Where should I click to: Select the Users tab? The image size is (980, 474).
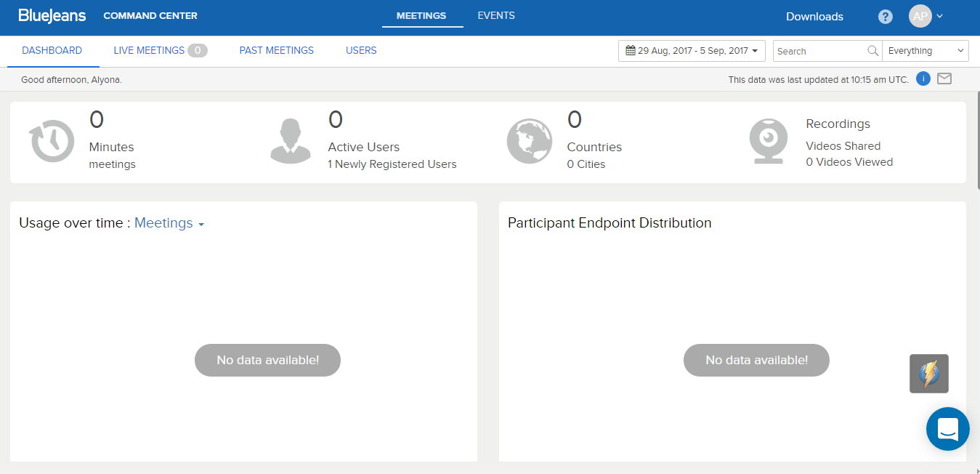[361, 51]
